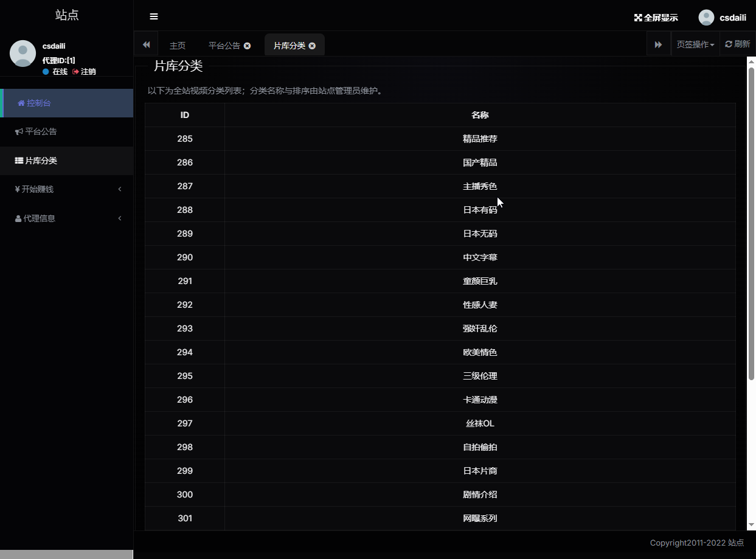Switch to the 平台公告 tab
756x559 pixels.
pos(224,46)
